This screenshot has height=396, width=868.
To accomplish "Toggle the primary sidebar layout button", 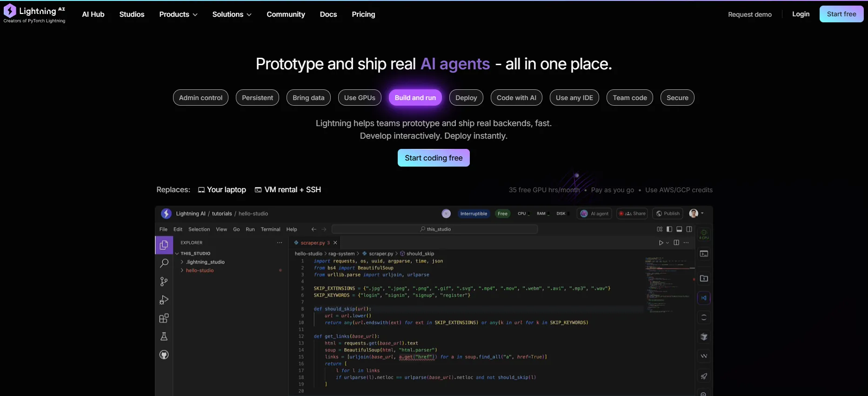I will [x=669, y=229].
